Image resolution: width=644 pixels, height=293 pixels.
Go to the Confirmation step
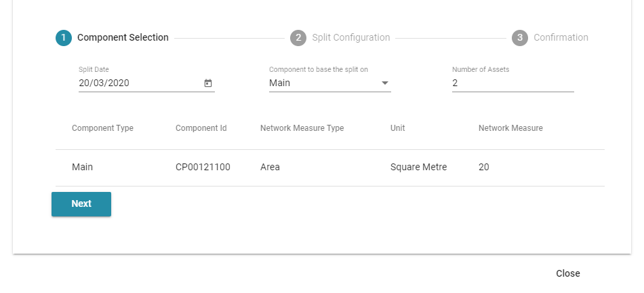pyautogui.click(x=561, y=37)
